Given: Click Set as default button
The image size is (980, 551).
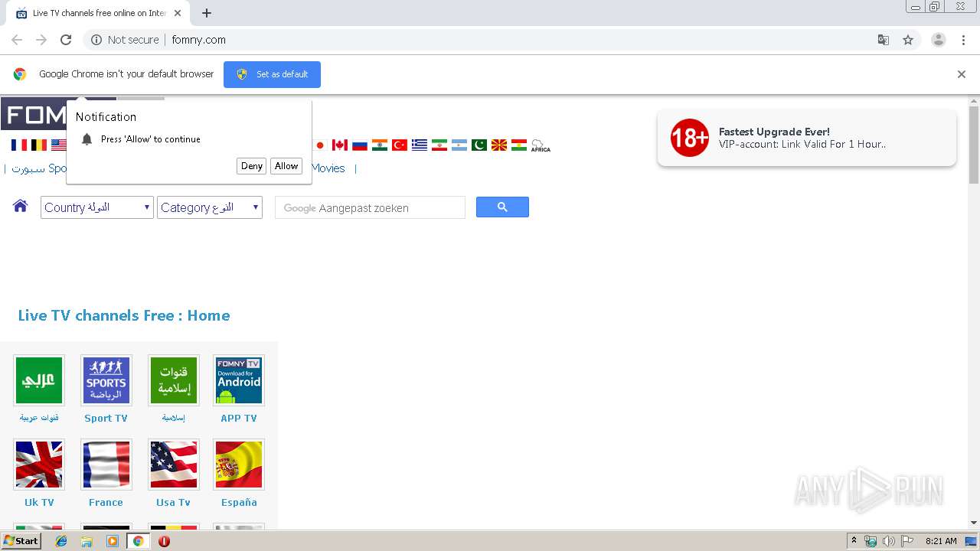Looking at the screenshot, I should (x=272, y=74).
